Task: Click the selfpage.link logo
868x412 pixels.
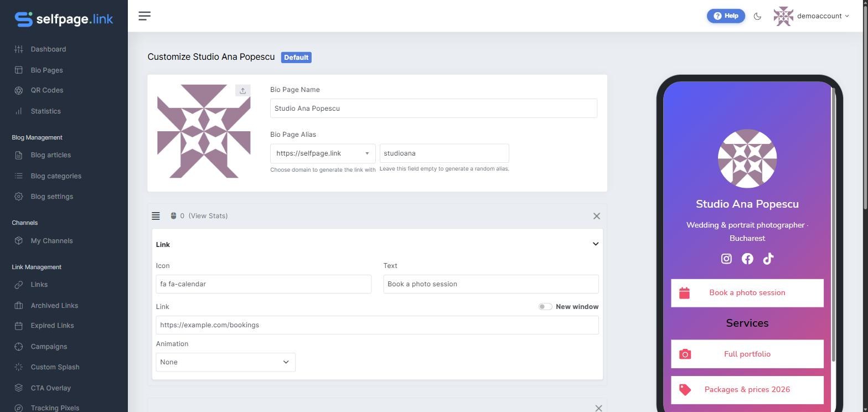Action: click(x=64, y=19)
